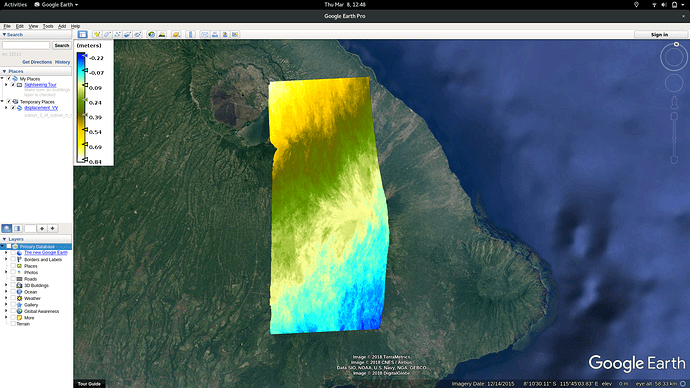
Task: Move the selected place up with the arrow button
Action: point(42,228)
